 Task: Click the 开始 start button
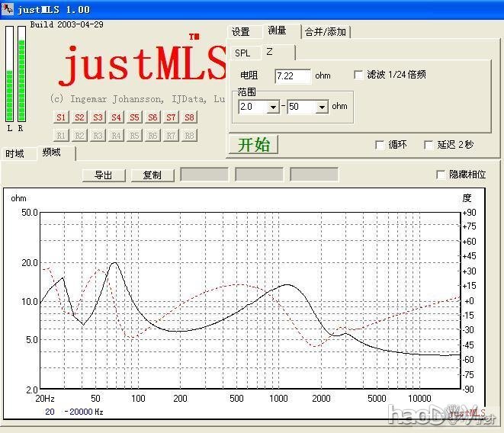click(x=253, y=144)
